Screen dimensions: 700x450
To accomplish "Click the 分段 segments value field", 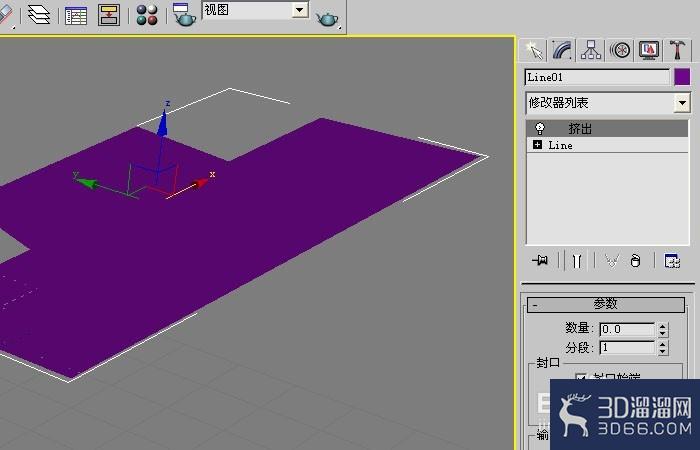I will pos(627,347).
